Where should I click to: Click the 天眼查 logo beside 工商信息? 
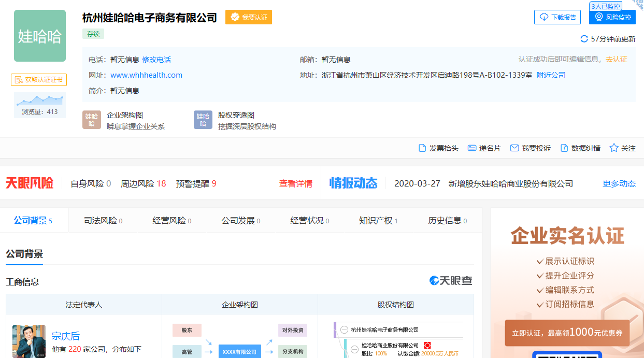451,281
